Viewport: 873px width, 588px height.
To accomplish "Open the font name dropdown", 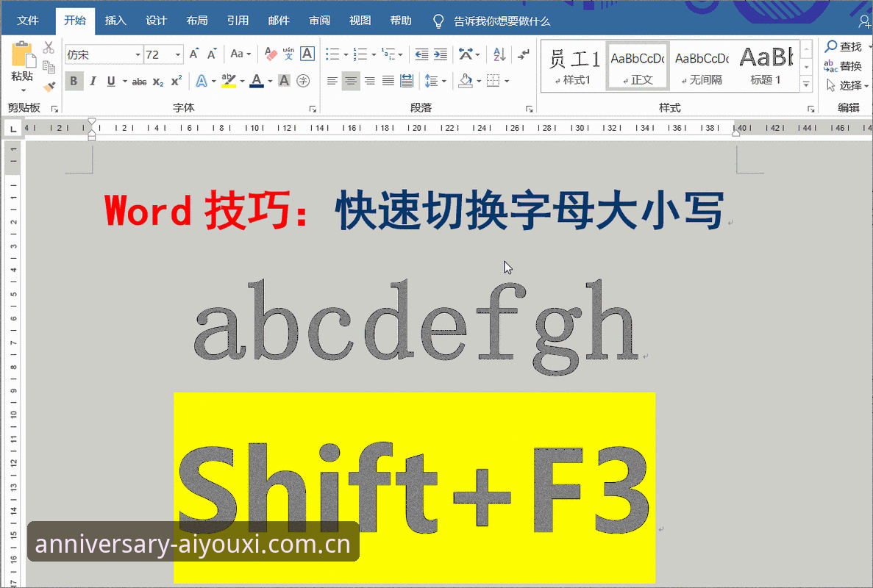I will (x=138, y=54).
